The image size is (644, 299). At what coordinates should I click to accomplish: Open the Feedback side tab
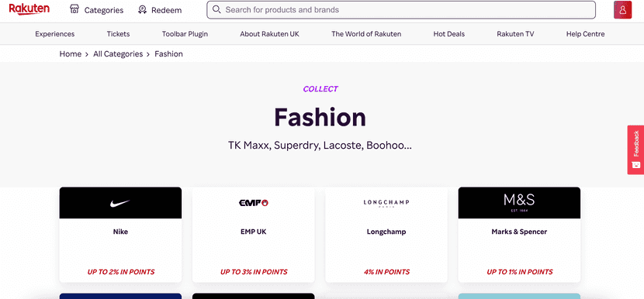coord(635,149)
